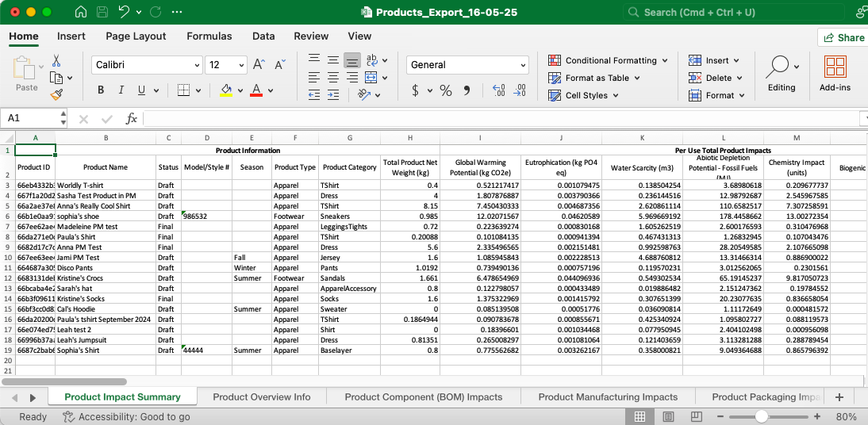Switch to Page Layout view in status bar
Viewport: 868px width, 425px height.
pos(668,416)
